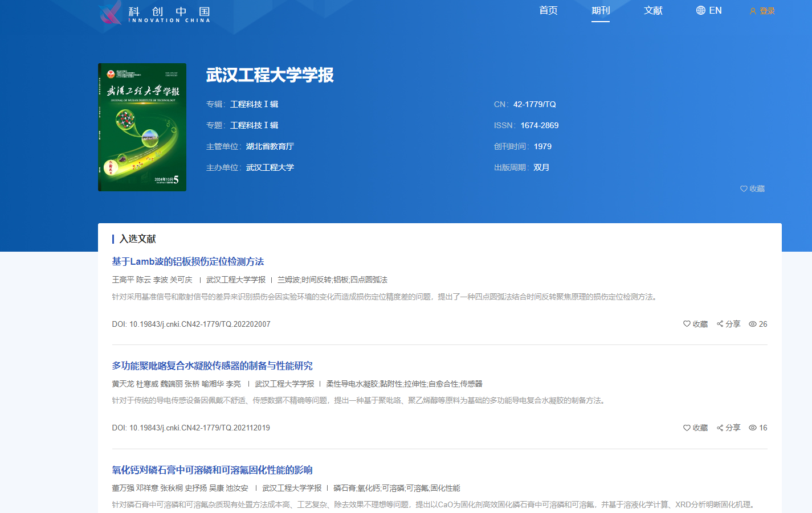
Task: Open the 文献 literature tab
Action: click(x=653, y=10)
